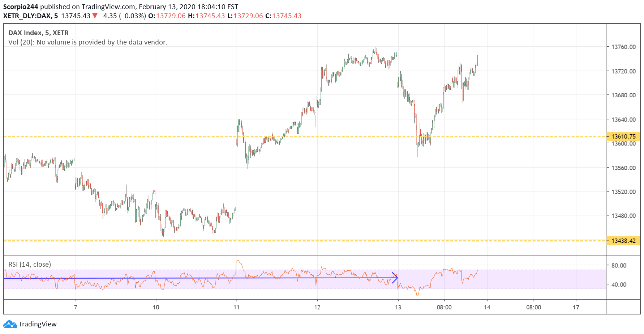Click the close value C: 13745.43
This screenshot has width=644, height=334.
coord(283,16)
